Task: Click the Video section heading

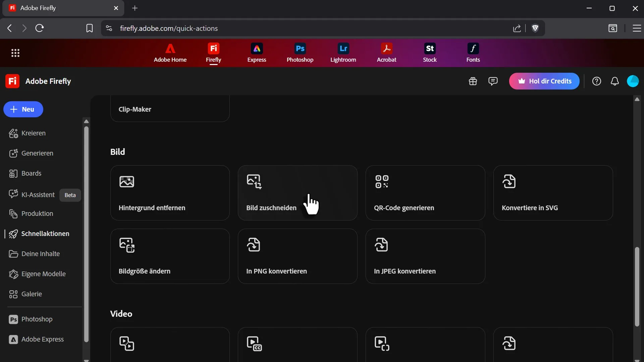Action: 121,314
